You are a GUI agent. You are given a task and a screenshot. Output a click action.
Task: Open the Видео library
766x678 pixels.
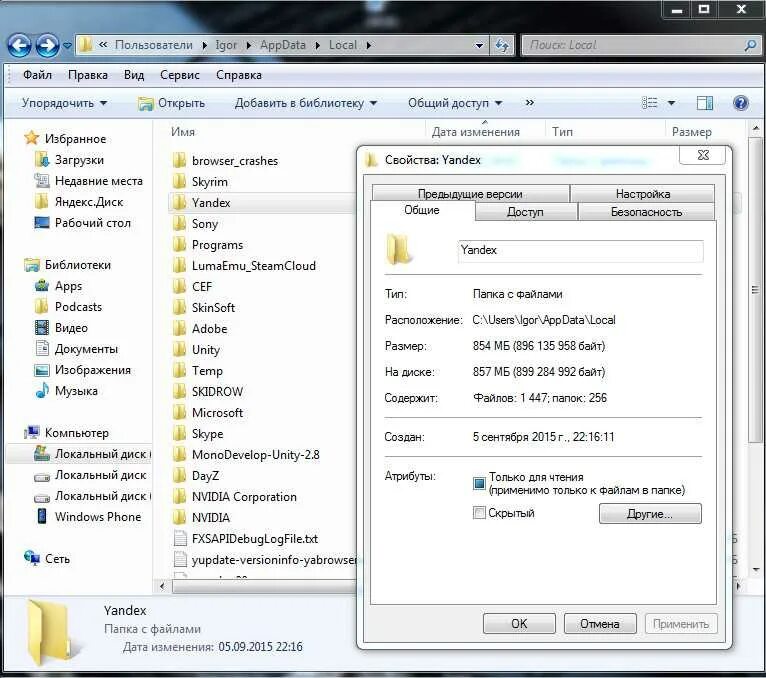71,328
